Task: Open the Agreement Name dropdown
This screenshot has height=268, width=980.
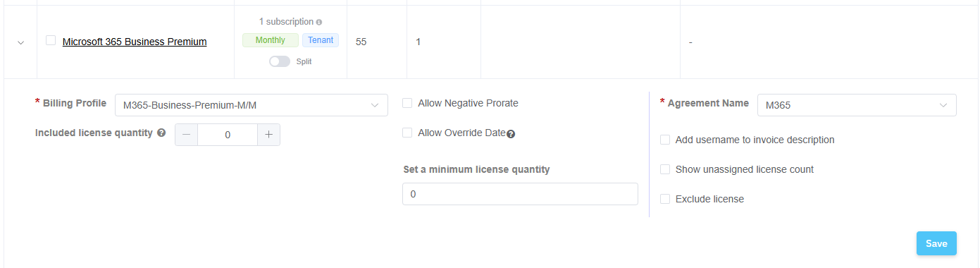Action: [x=857, y=105]
